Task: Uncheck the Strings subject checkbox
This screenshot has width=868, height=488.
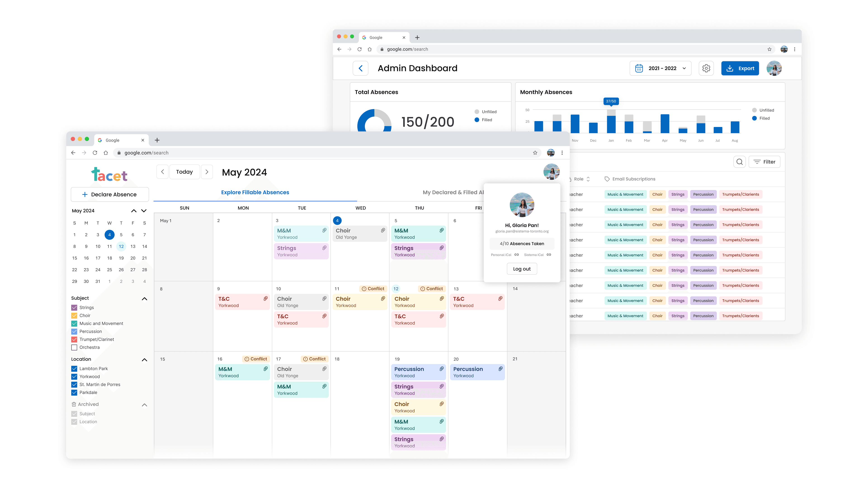Action: [74, 307]
